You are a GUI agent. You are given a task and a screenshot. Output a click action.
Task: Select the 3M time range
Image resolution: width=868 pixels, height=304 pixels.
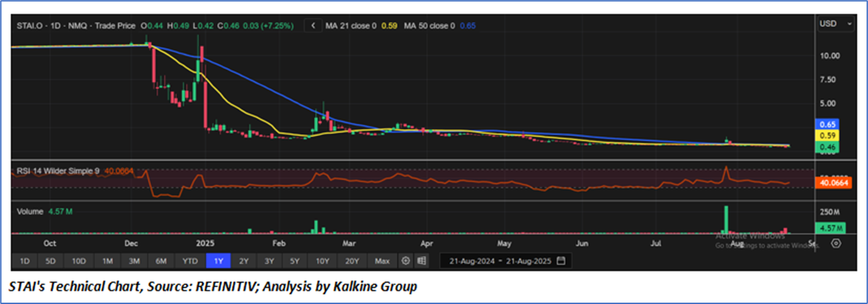[134, 260]
